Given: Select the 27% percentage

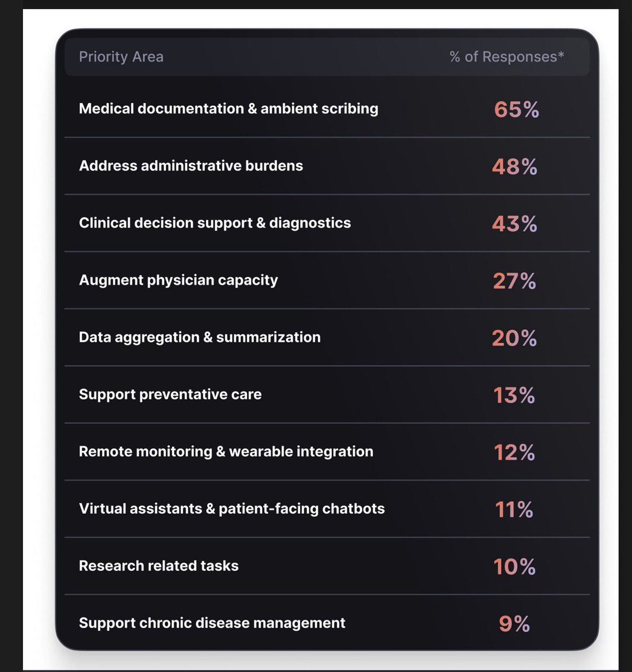Looking at the screenshot, I should (514, 281).
